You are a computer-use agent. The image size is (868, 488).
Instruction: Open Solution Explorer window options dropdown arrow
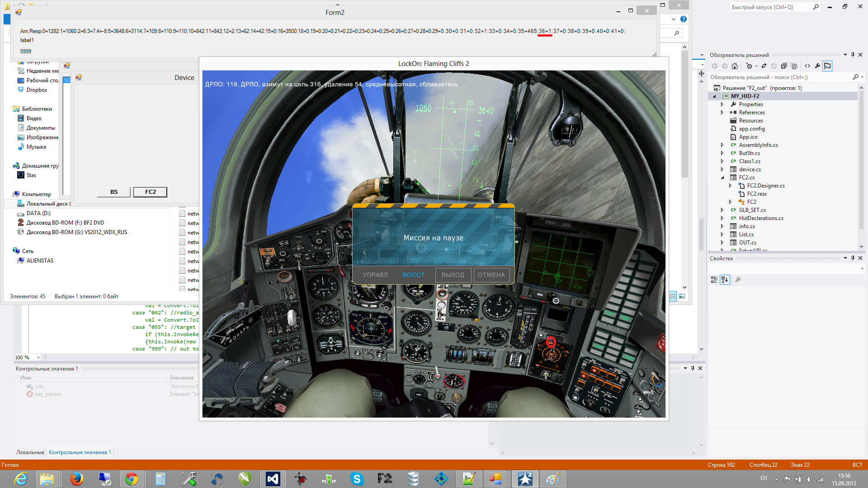point(845,55)
